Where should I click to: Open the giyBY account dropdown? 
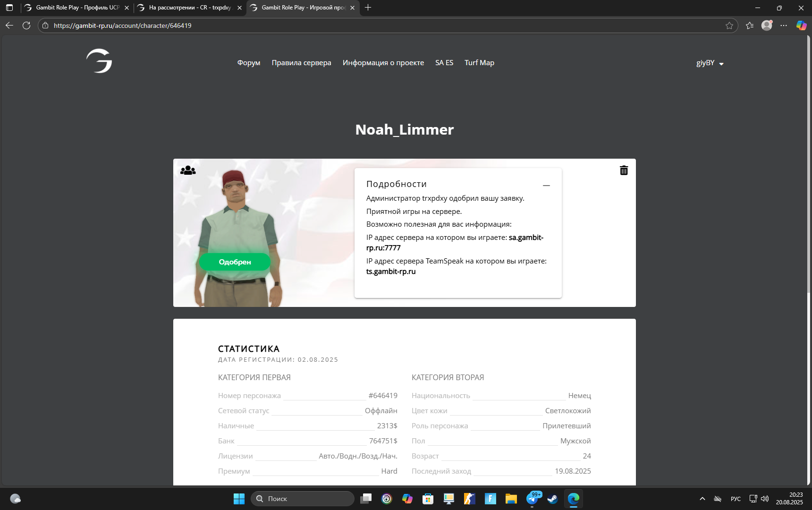click(x=710, y=63)
